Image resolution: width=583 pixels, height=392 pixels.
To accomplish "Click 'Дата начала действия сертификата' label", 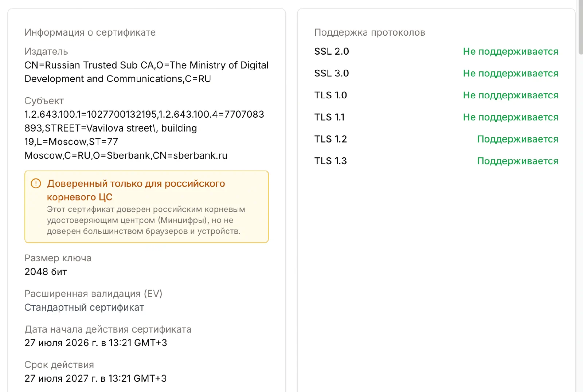I will pos(108,329).
